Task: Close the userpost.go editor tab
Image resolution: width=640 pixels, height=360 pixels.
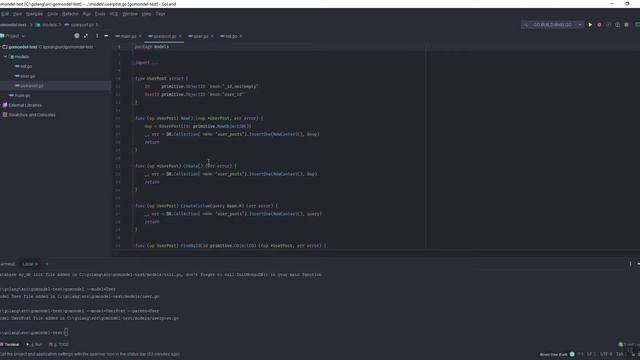Action: tap(180, 36)
